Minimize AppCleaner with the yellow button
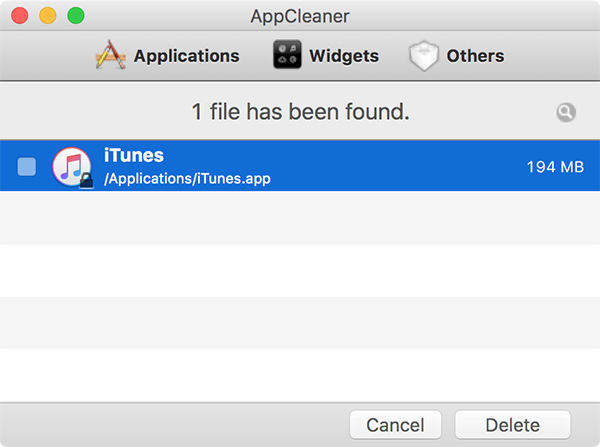The width and height of the screenshot is (600, 447). click(x=48, y=16)
